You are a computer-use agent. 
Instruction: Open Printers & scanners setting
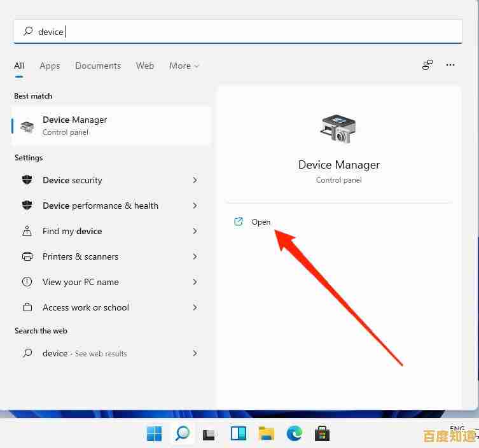coord(111,256)
